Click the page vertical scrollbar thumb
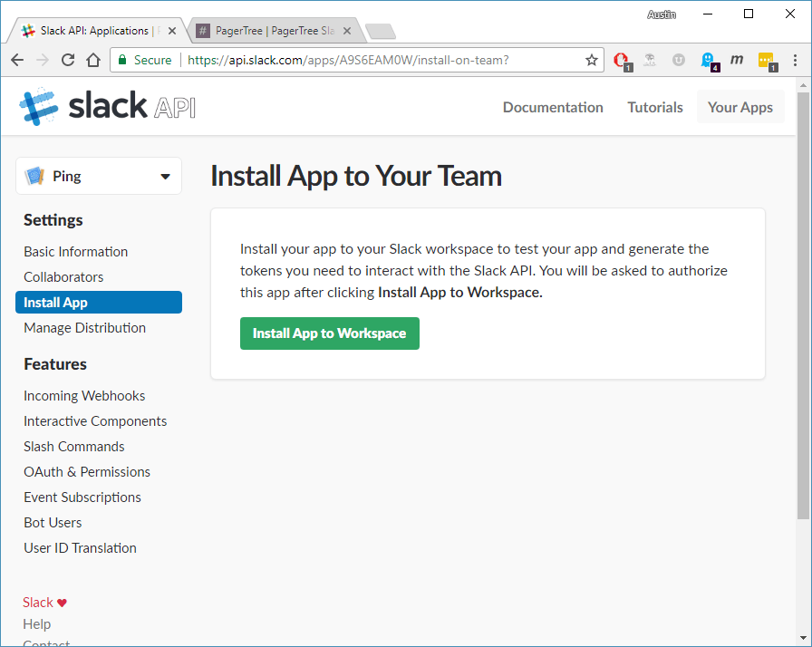812x647 pixels. click(x=803, y=305)
